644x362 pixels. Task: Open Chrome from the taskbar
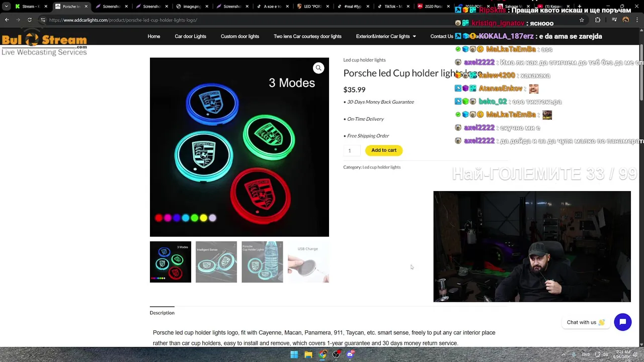323,354
